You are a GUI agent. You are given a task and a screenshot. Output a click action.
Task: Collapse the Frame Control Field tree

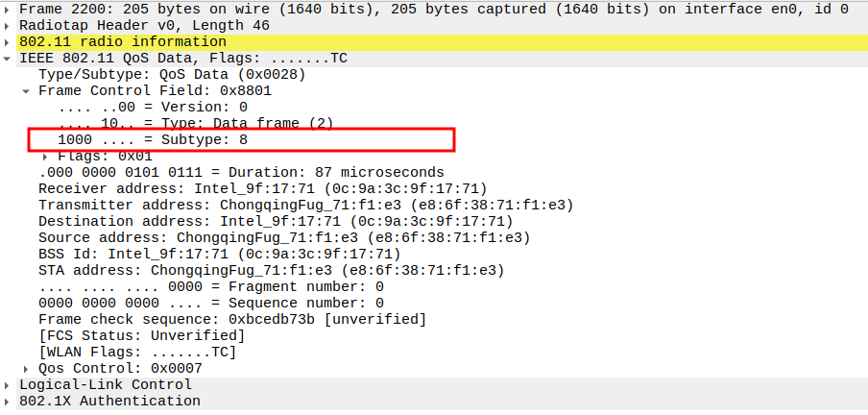click(x=27, y=91)
